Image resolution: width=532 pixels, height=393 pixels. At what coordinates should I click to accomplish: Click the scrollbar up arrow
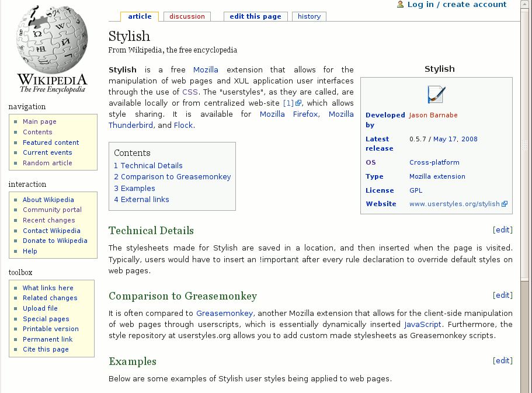[524, 5]
